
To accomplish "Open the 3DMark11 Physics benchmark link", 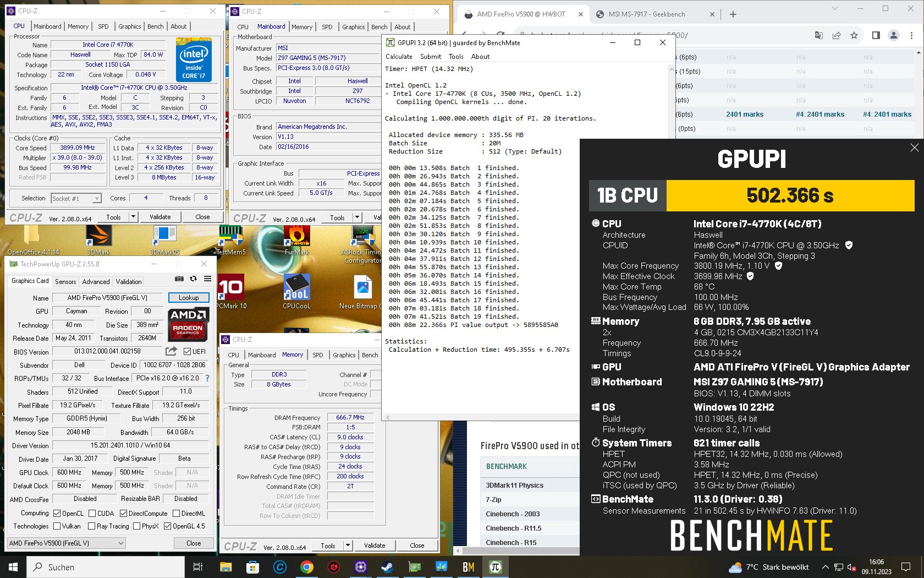I will pos(514,485).
